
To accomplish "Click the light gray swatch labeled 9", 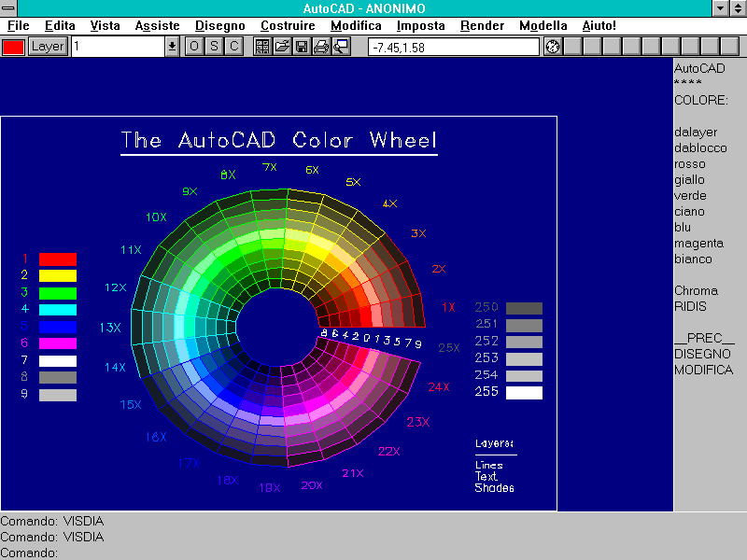I will [58, 395].
